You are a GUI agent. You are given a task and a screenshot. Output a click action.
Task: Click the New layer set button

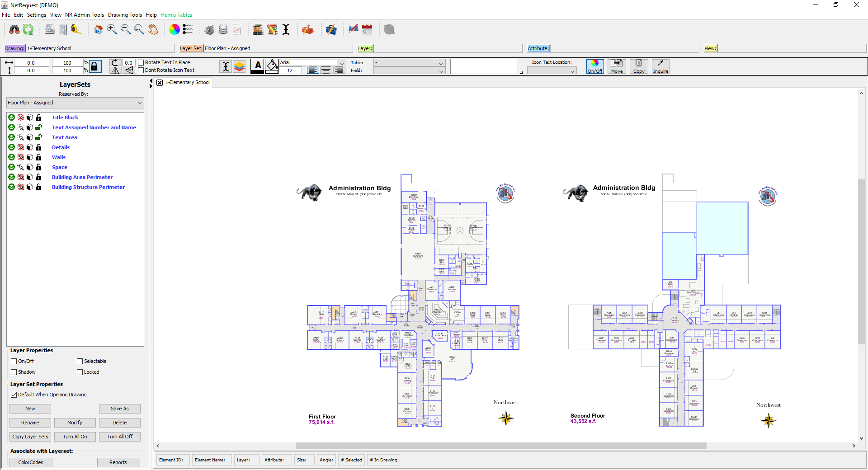(30, 409)
